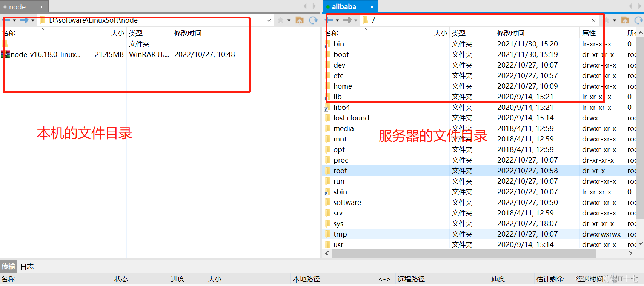This screenshot has height=286, width=644.
Task: Sort remote files by 类型 column
Action: tap(472, 33)
